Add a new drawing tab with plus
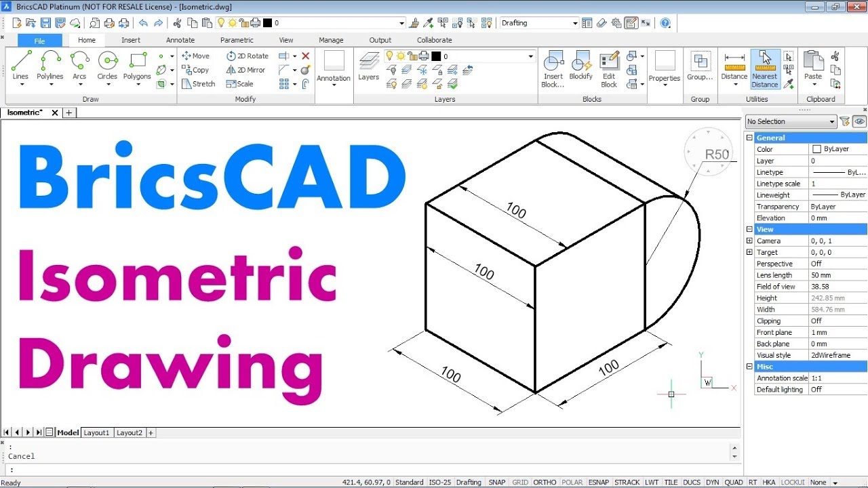Image resolution: width=868 pixels, height=488 pixels. [x=69, y=113]
